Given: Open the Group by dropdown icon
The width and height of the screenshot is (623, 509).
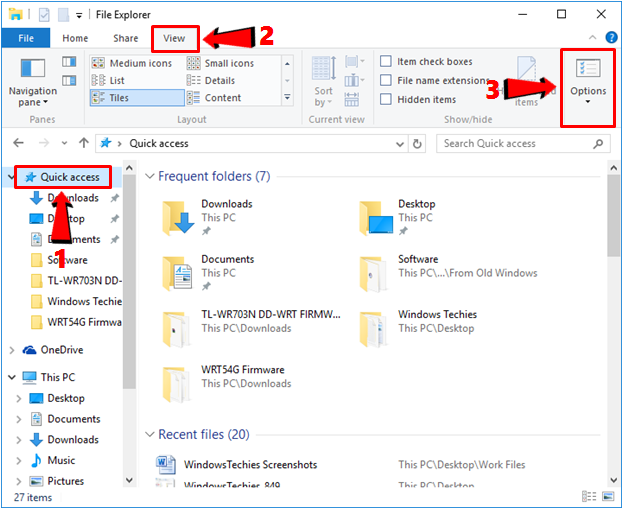Looking at the screenshot, I should [x=354, y=62].
